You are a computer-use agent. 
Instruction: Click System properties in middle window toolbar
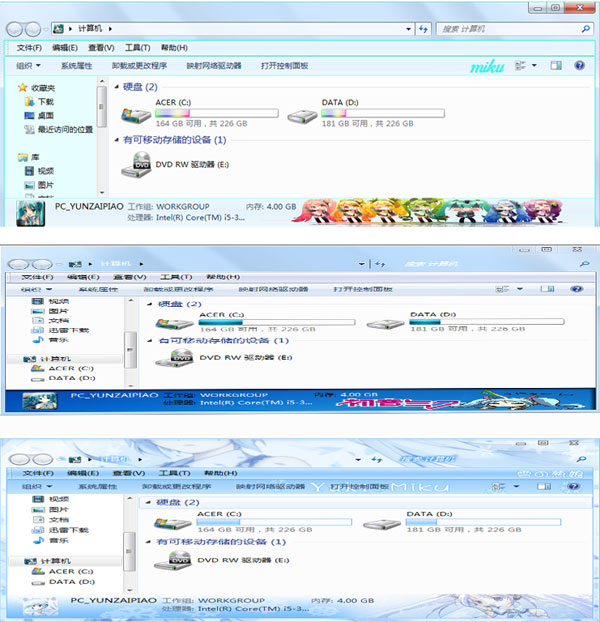coord(98,289)
